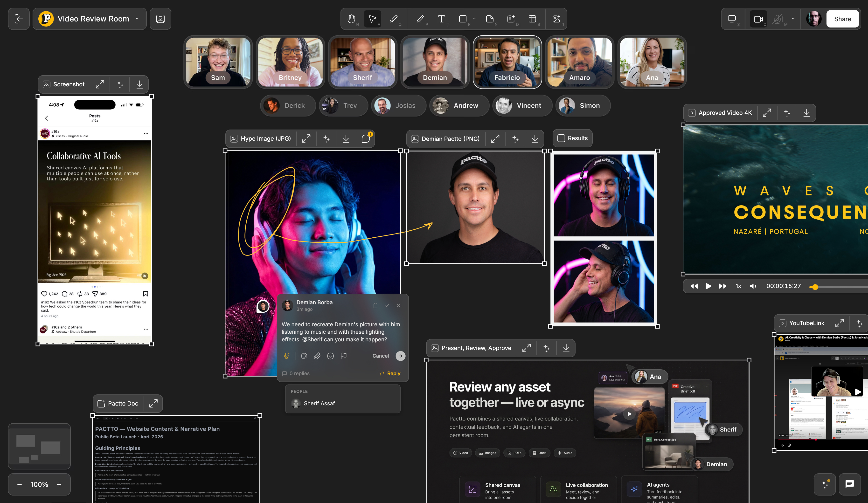
Task: Cancel the comment edit
Action: point(380,356)
